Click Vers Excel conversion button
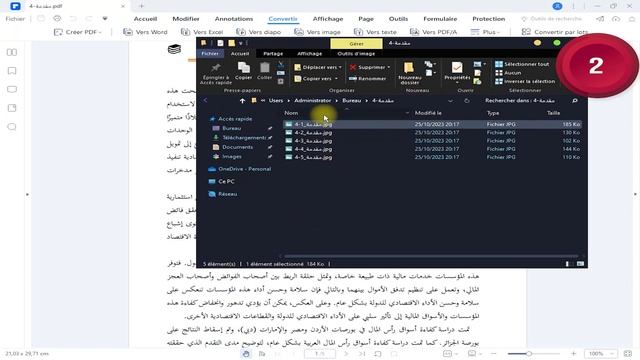Image resolution: width=640 pixels, height=360 pixels. click(202, 32)
